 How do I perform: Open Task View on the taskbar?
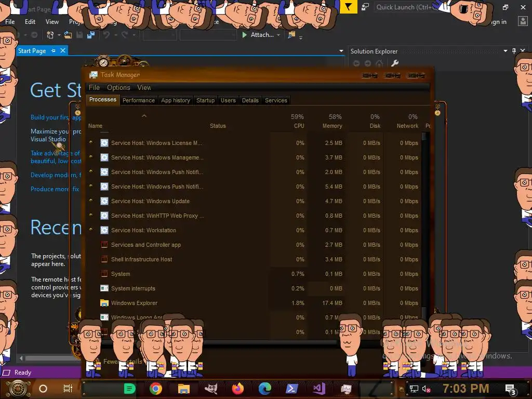click(x=68, y=389)
